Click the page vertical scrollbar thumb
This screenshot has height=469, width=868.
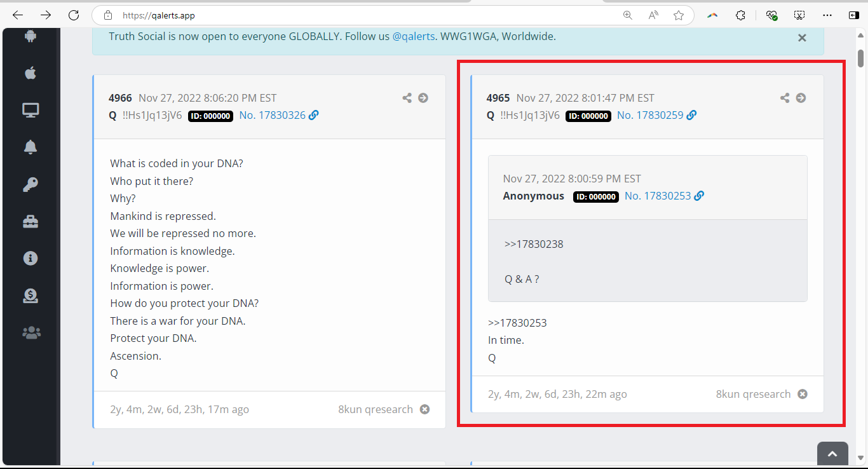point(861,58)
